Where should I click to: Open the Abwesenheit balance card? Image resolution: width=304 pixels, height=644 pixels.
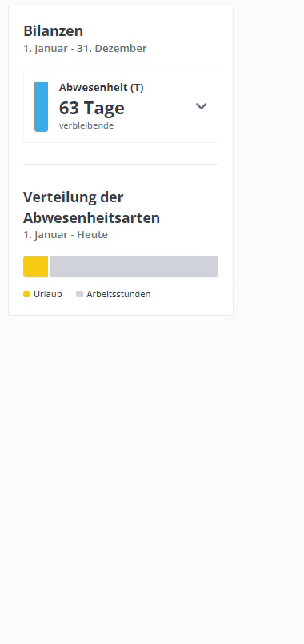121,106
